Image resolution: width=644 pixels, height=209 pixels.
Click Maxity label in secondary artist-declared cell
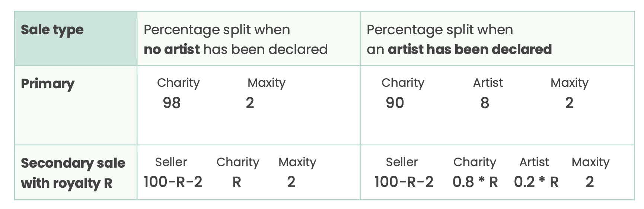(x=590, y=162)
